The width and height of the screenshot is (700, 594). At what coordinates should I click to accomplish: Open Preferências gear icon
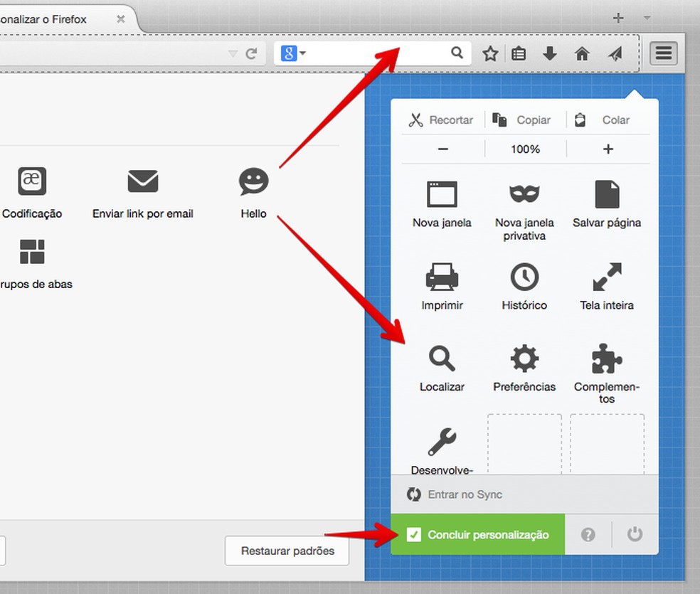point(524,359)
